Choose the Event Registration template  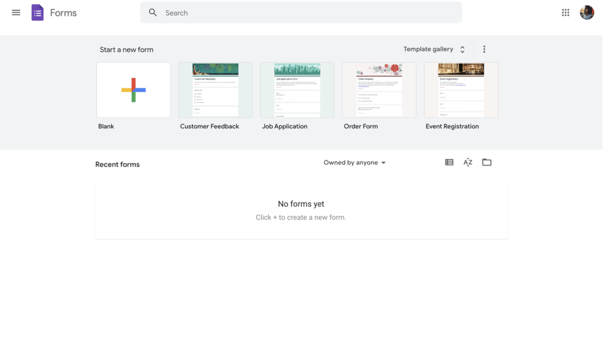tap(461, 90)
